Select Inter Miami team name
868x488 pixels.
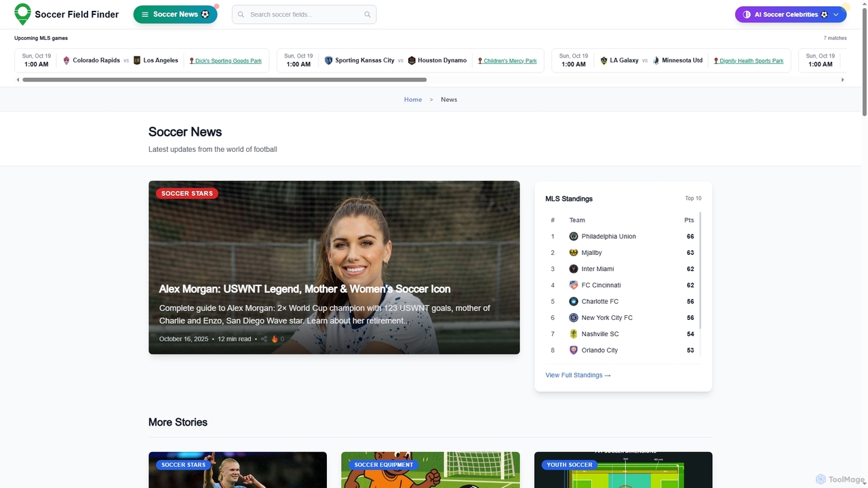click(597, 269)
